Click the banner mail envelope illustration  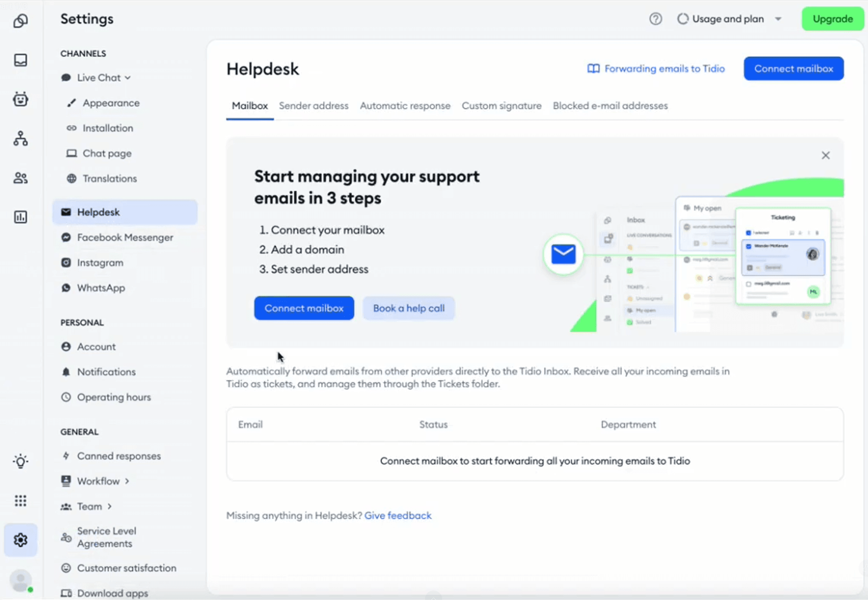pos(563,254)
